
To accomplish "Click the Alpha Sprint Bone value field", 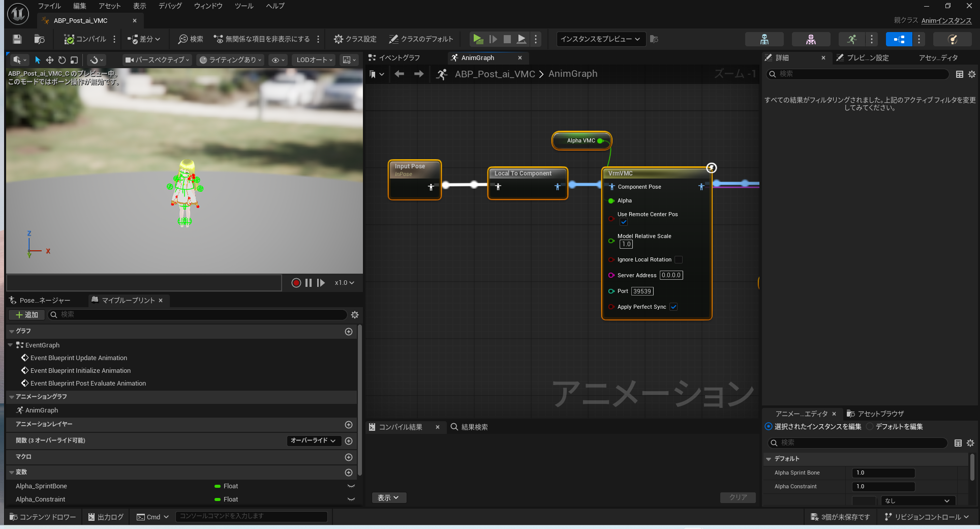I will point(883,473).
